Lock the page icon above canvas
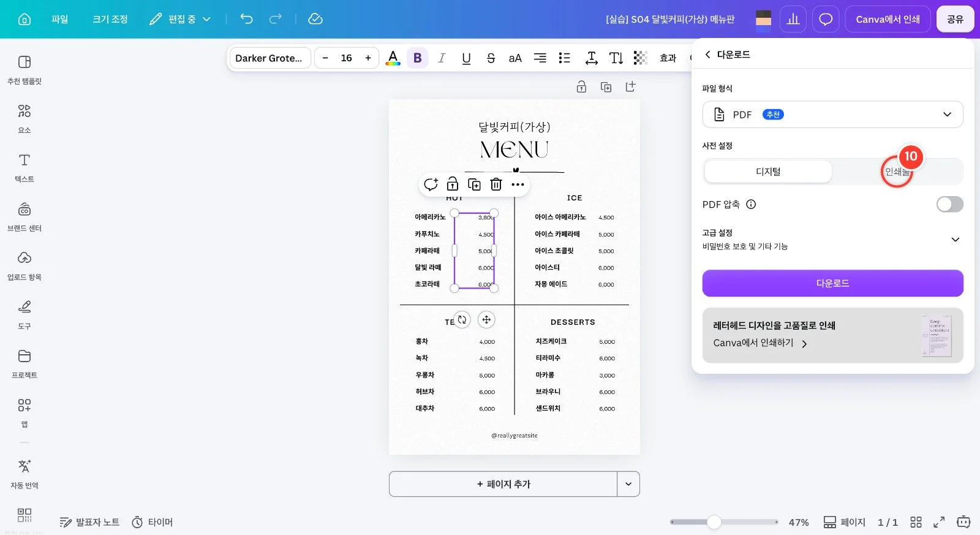This screenshot has width=980, height=535. 581,87
